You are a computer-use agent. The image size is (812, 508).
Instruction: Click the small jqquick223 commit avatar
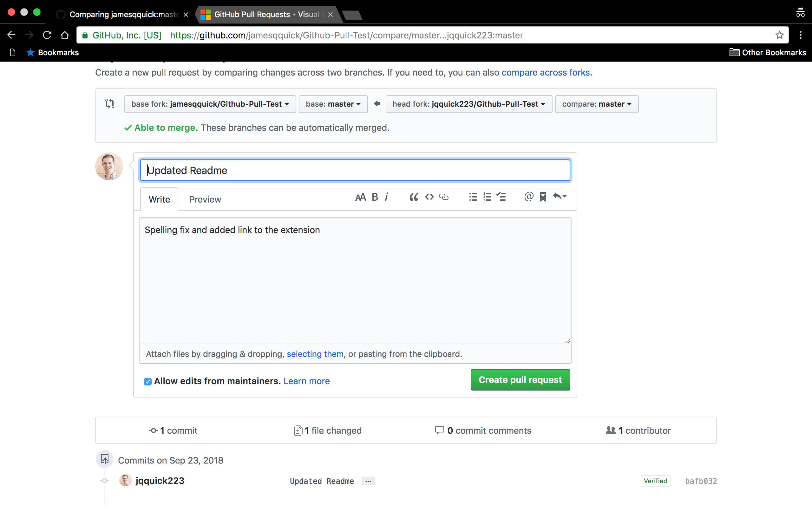[126, 480]
